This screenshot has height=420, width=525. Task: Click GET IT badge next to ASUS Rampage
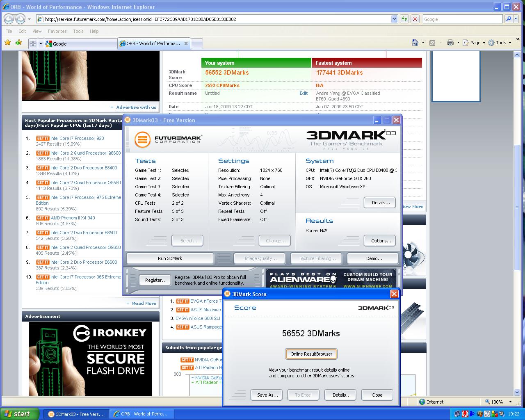[183, 327]
